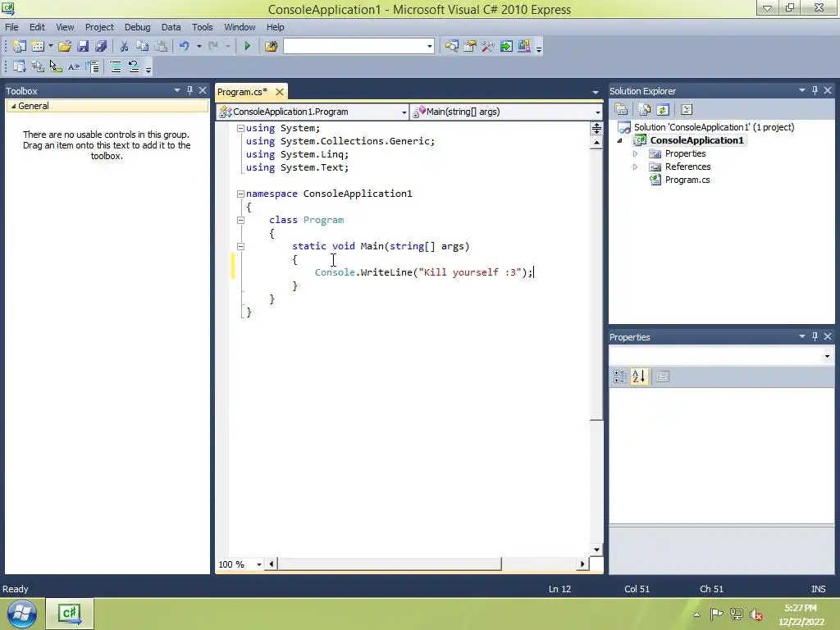Open the Project menu
Viewport: 840px width, 630px height.
click(x=99, y=27)
